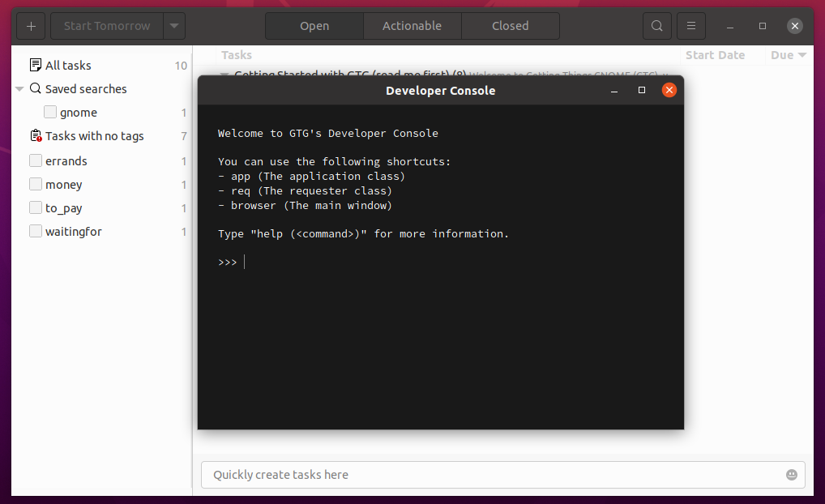Switch to the Actionable tab
This screenshot has width=825, height=504.
[412, 26]
